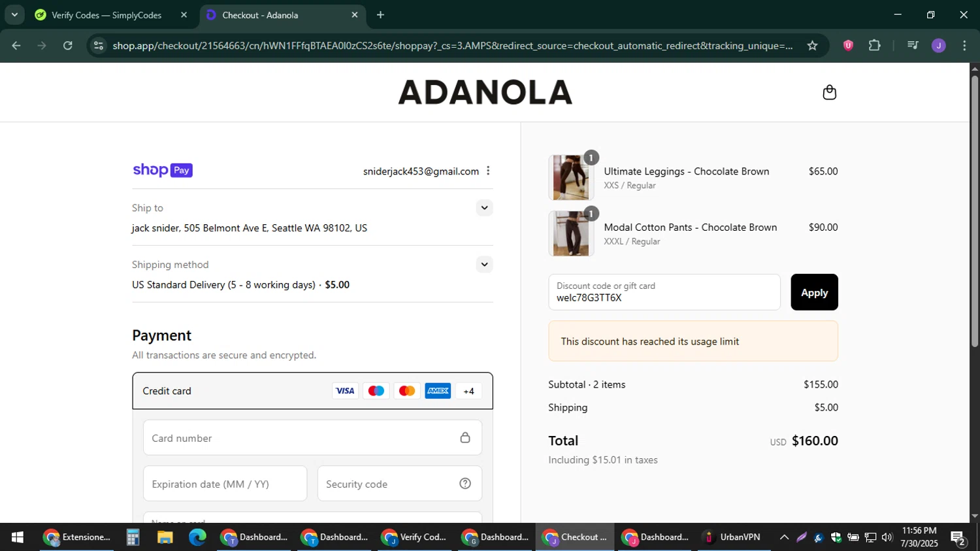Open the Windows Start menu
The width and height of the screenshot is (980, 551).
click(x=18, y=537)
